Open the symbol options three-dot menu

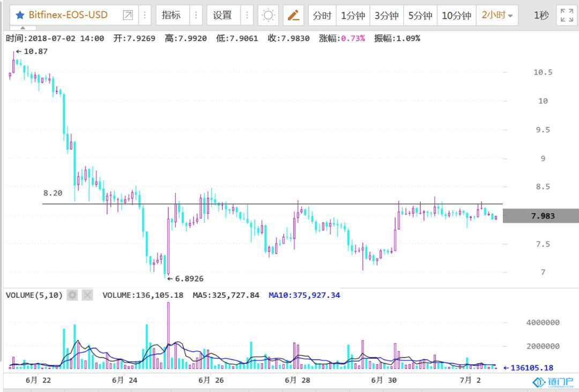pyautogui.click(x=145, y=15)
